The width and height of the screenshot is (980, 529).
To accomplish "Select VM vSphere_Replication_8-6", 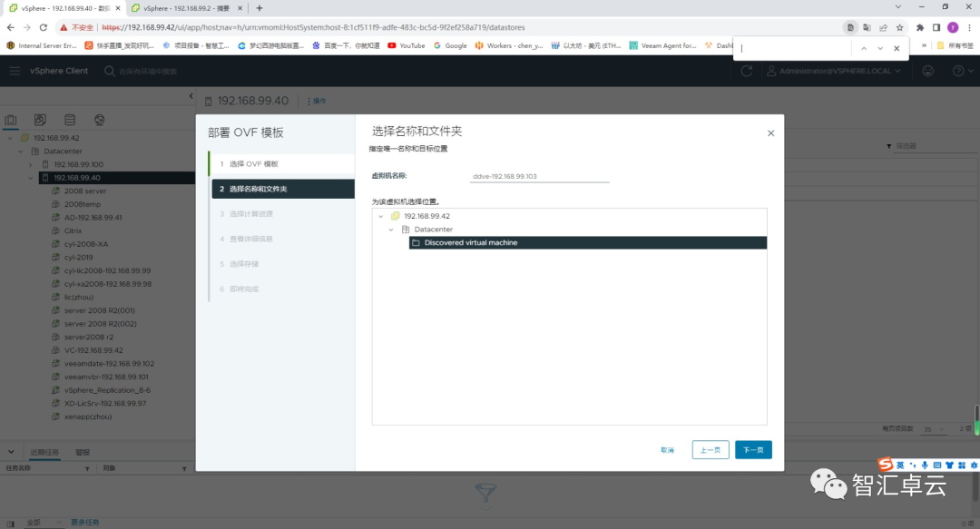I will pyautogui.click(x=107, y=390).
